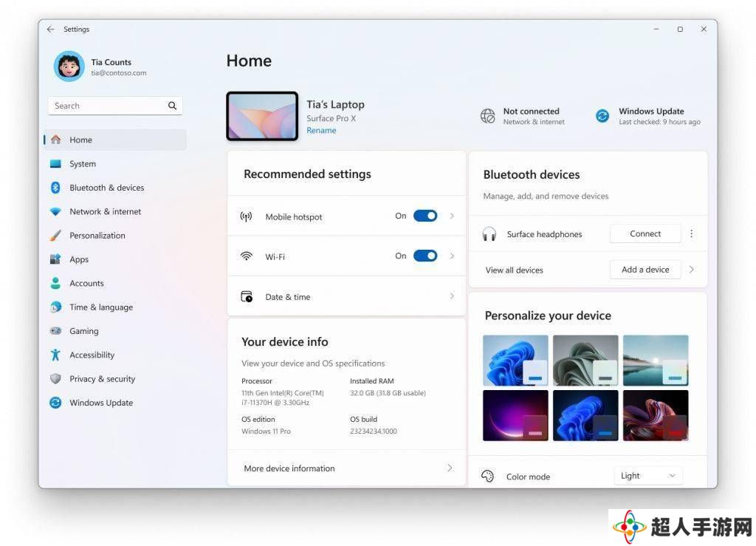Select the purple glow dark theme thumbnail

click(x=515, y=415)
